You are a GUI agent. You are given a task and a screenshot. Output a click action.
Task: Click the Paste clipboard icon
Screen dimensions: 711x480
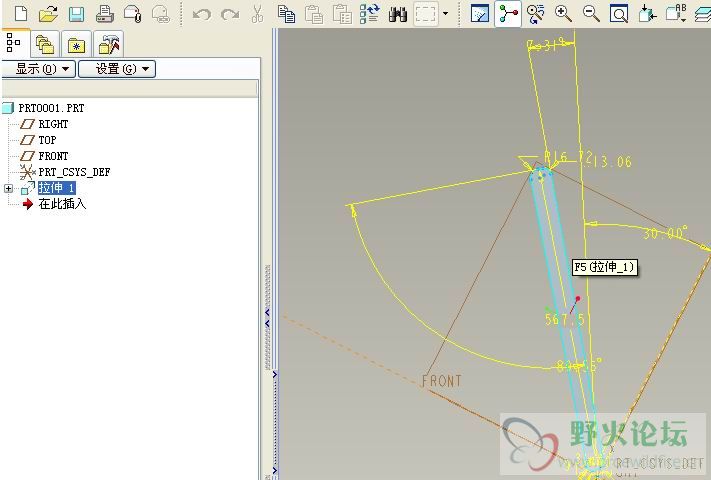pyautogui.click(x=314, y=14)
